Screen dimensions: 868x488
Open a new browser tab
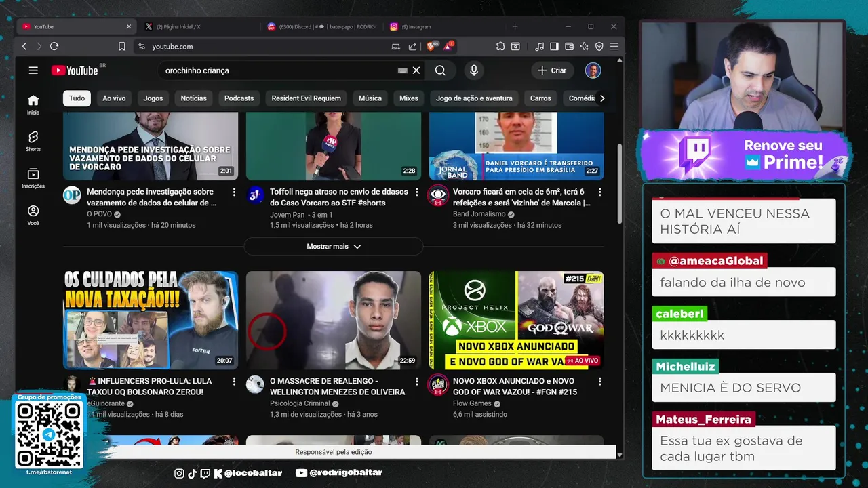coord(515,26)
